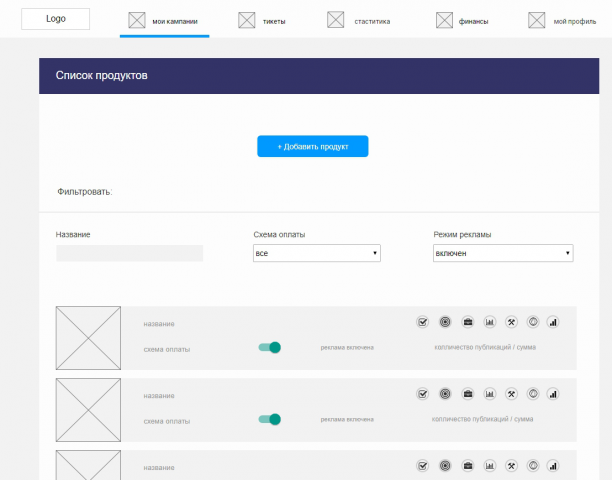Click the + Добавить продукт button
612x480 pixels.
pos(313,146)
